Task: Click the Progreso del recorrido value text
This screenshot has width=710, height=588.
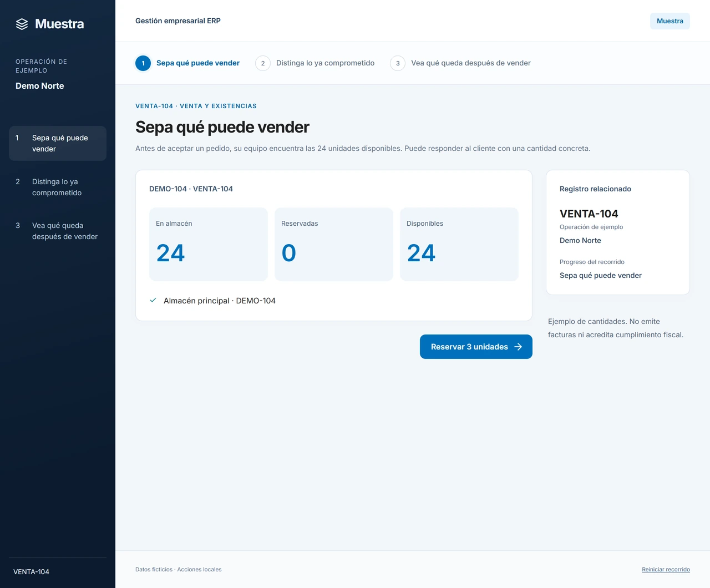Action: [601, 276]
